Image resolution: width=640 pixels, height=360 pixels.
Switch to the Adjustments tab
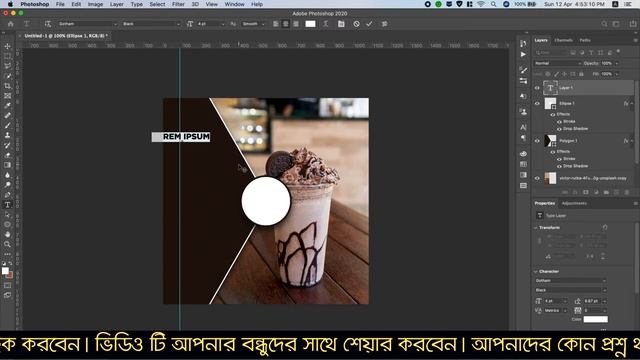[574, 203]
